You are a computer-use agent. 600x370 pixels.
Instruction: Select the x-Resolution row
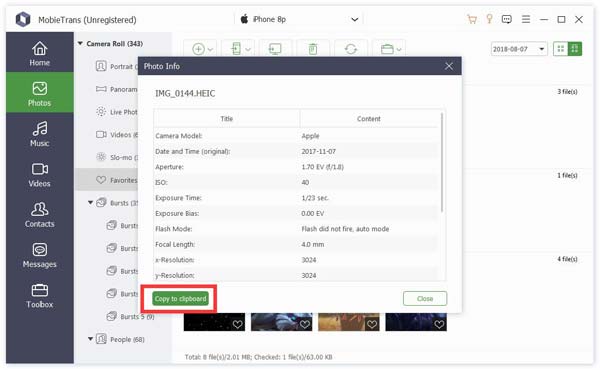(x=296, y=260)
